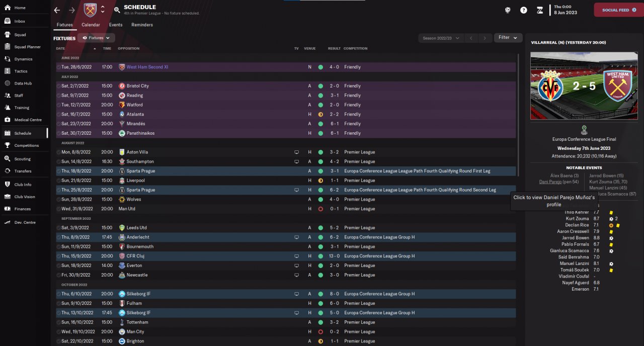Open the Scouting magnifier icon

[7, 158]
